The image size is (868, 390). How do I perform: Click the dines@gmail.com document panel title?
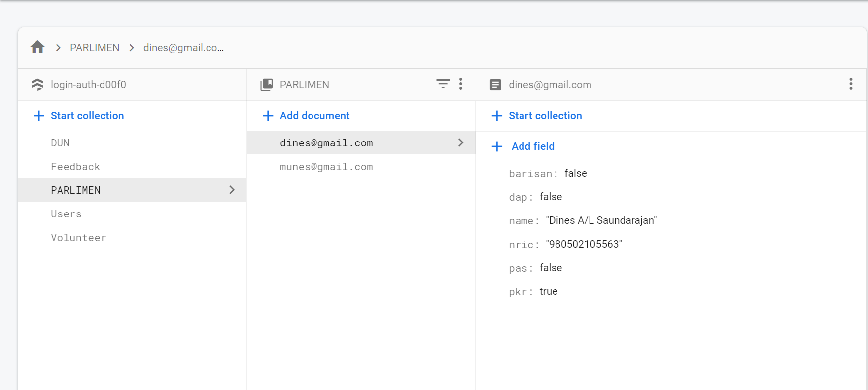click(x=550, y=85)
